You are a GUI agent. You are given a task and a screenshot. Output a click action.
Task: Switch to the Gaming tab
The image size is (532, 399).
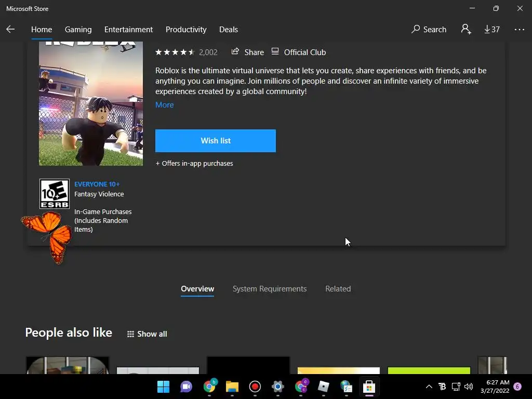pyautogui.click(x=78, y=30)
